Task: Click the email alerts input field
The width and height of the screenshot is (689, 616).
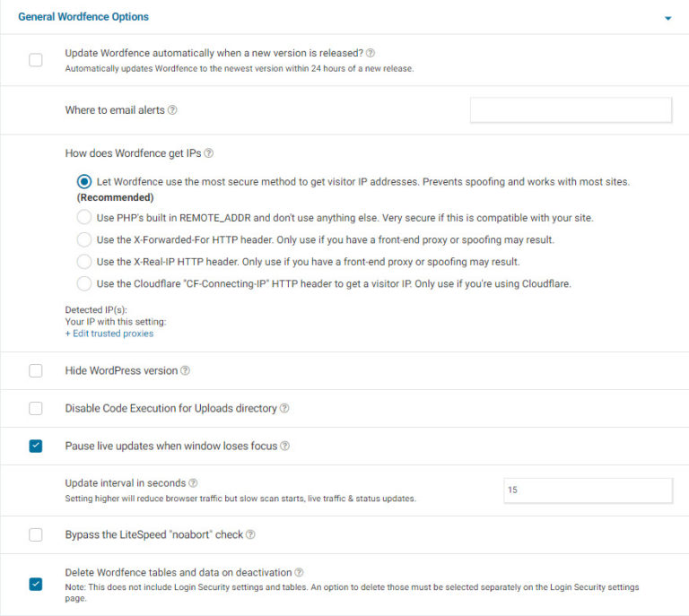Action: [571, 110]
